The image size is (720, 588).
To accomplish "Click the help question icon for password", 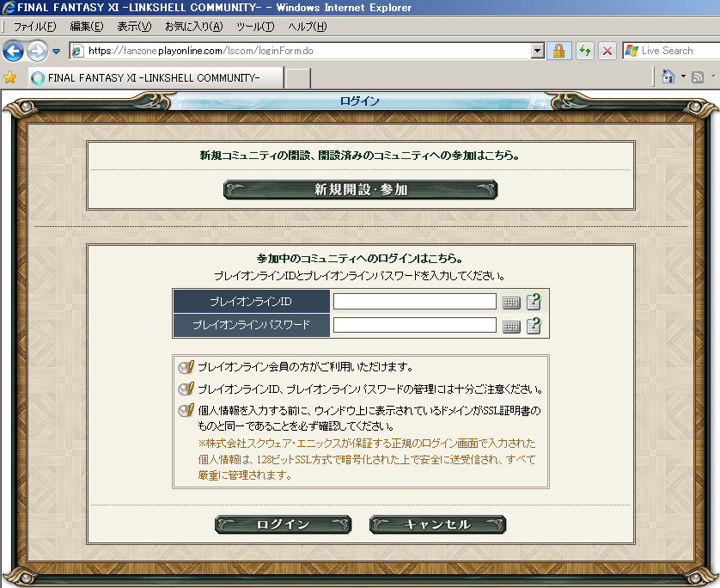I will click(x=534, y=326).
